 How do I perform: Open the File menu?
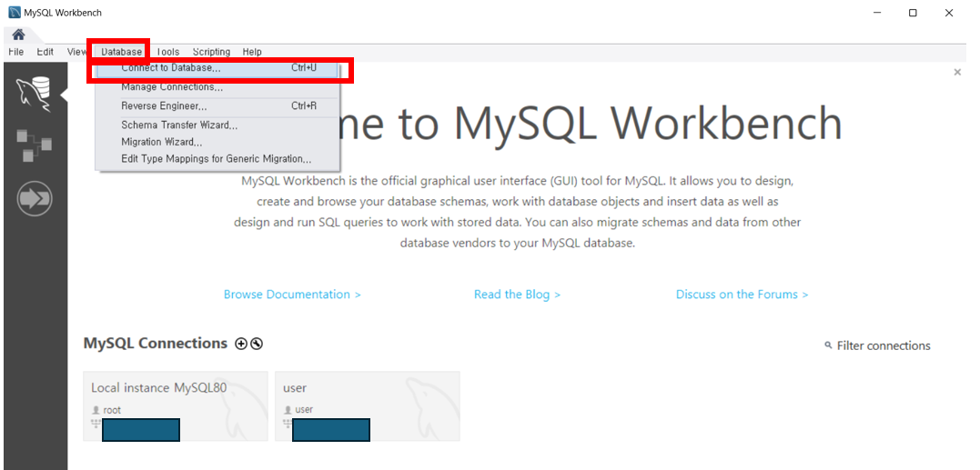[x=16, y=52]
